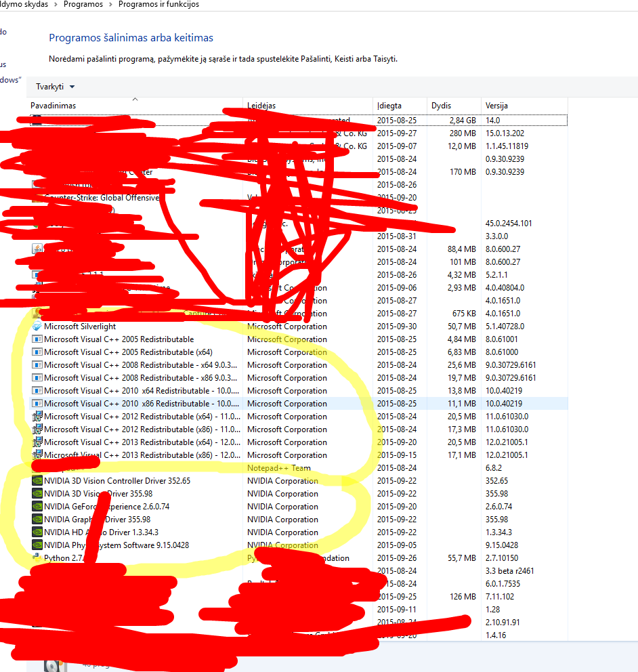Sort by the Įdiegta column header

pyautogui.click(x=400, y=106)
